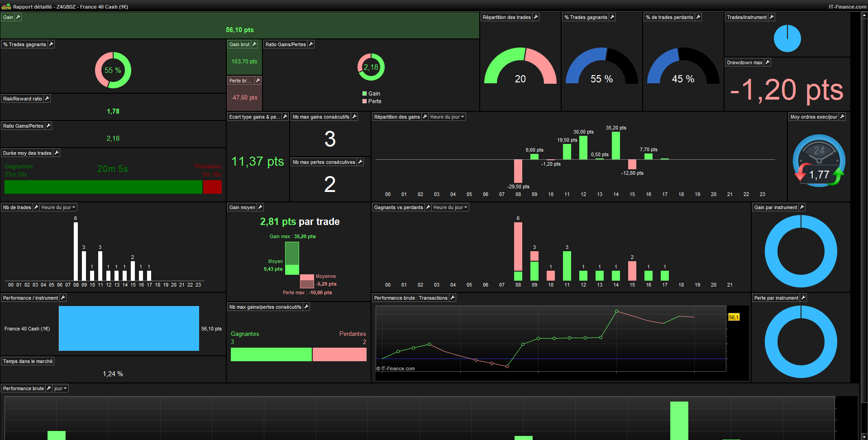Configure the top Ratio Gains/Pertes donut panel
Screen dimensions: 868x440
coord(311,44)
